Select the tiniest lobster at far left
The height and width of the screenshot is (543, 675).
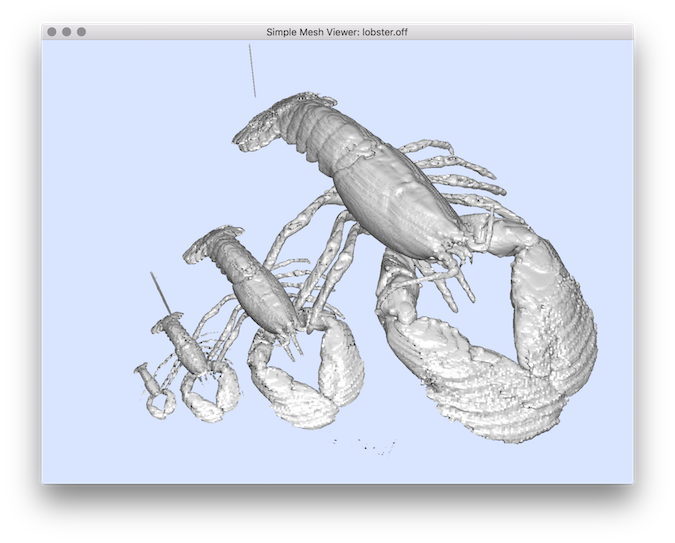pos(153,388)
